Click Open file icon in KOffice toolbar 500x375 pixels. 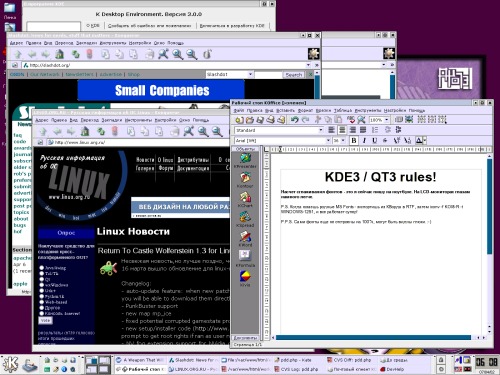coord(249,120)
